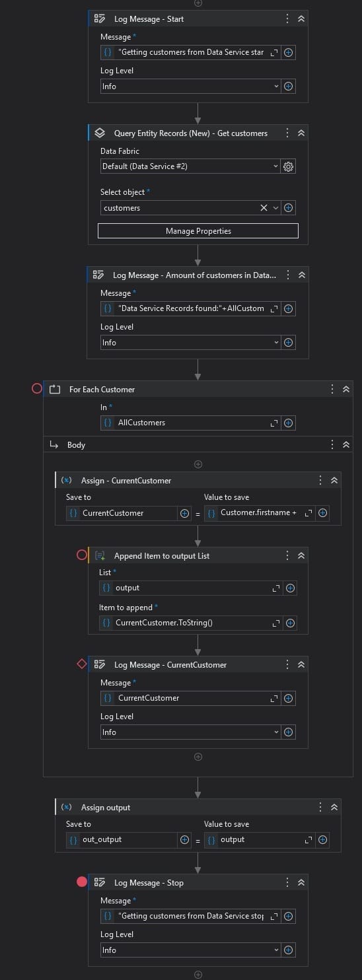Clear the customers selection with X
The height and width of the screenshot is (980, 362).
coord(264,208)
